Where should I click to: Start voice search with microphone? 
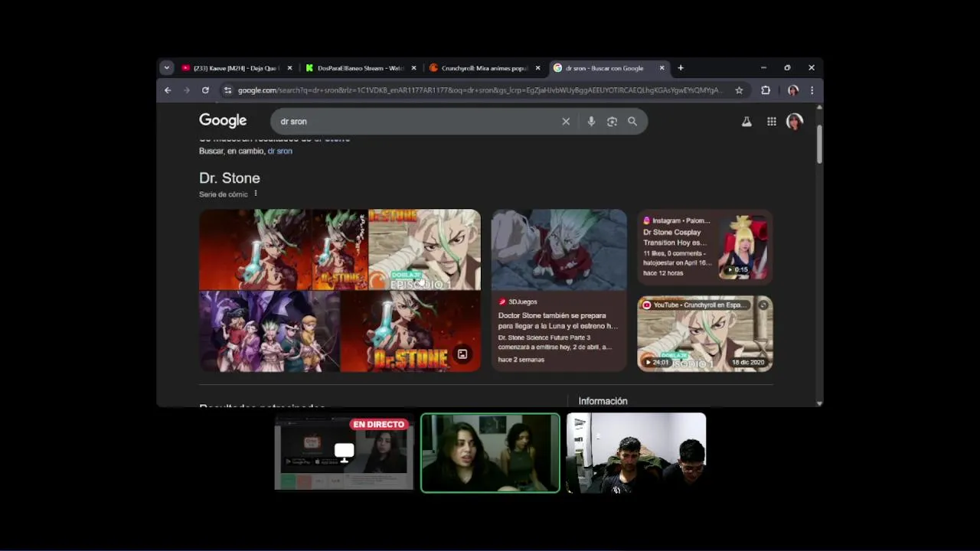coord(591,122)
